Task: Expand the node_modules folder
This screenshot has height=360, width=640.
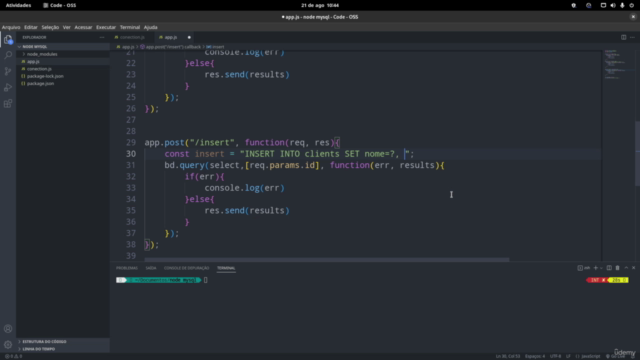Action: point(63,54)
